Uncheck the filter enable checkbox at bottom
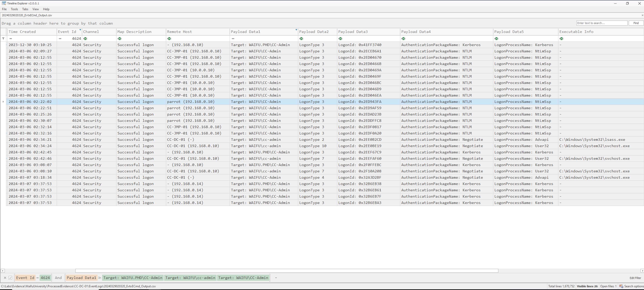Image resolution: width=644 pixels, height=290 pixels. (10, 278)
